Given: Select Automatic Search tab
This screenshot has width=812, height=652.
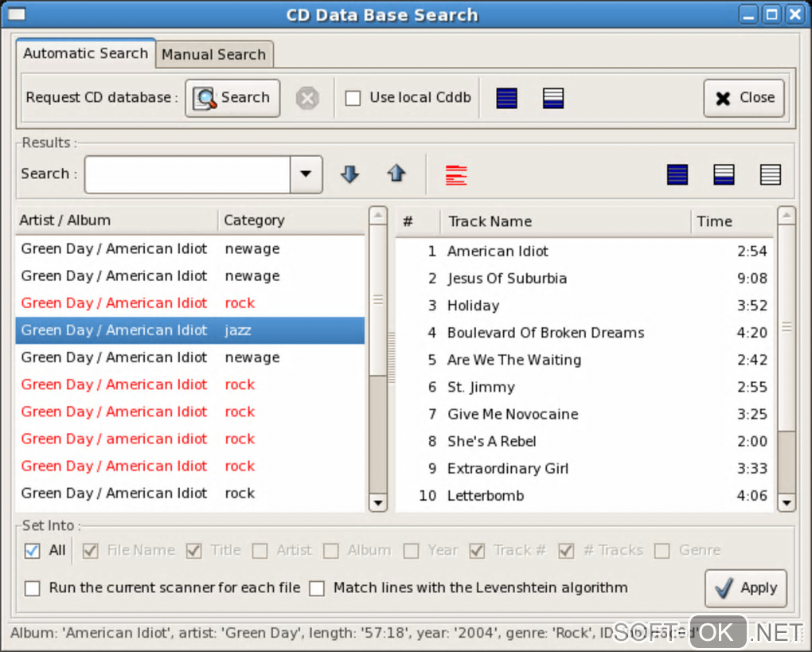Looking at the screenshot, I should point(85,53).
